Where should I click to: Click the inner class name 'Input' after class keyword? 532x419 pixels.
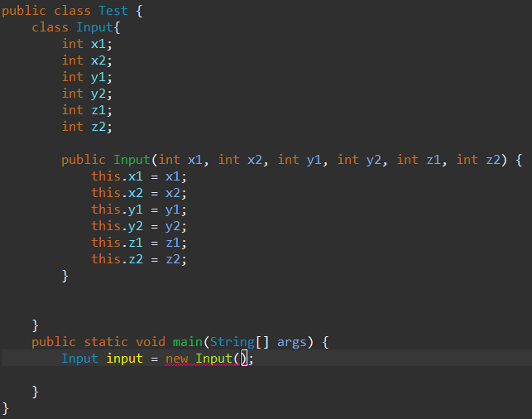tap(94, 27)
